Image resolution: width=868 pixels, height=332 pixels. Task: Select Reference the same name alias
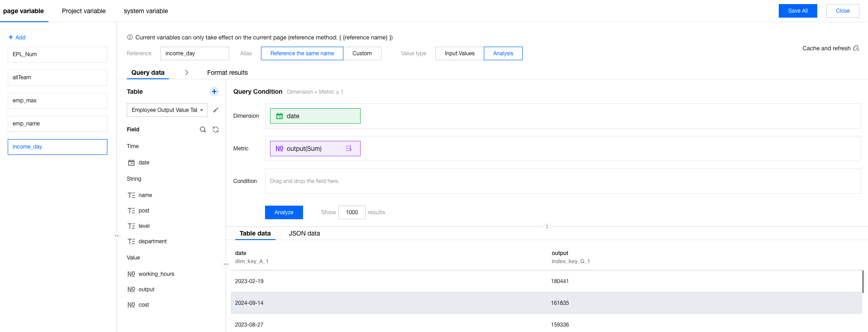pyautogui.click(x=302, y=53)
